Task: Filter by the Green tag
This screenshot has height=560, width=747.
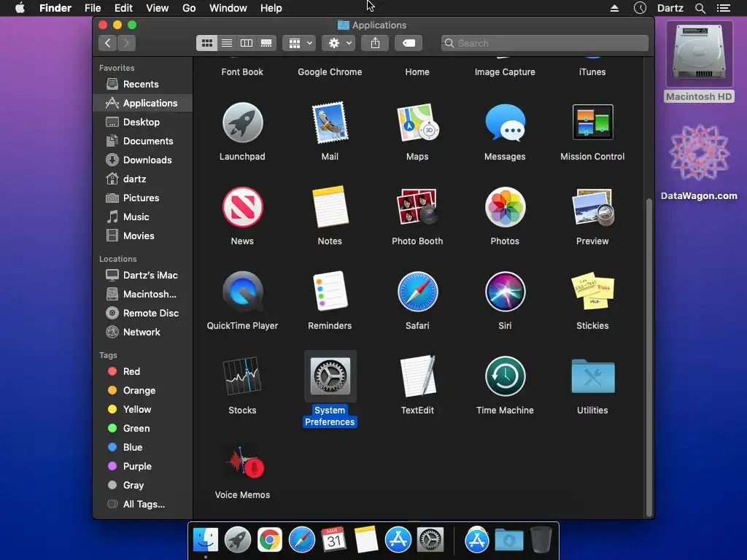Action: pos(143,429)
